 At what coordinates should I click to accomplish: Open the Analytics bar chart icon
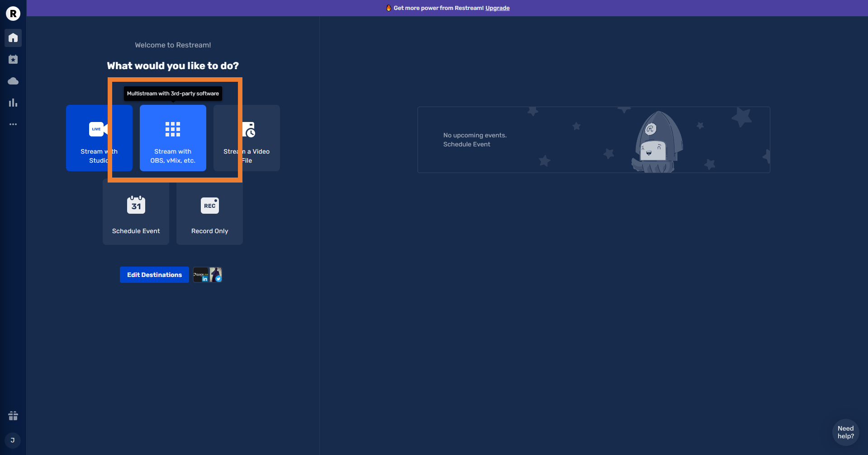[13, 103]
